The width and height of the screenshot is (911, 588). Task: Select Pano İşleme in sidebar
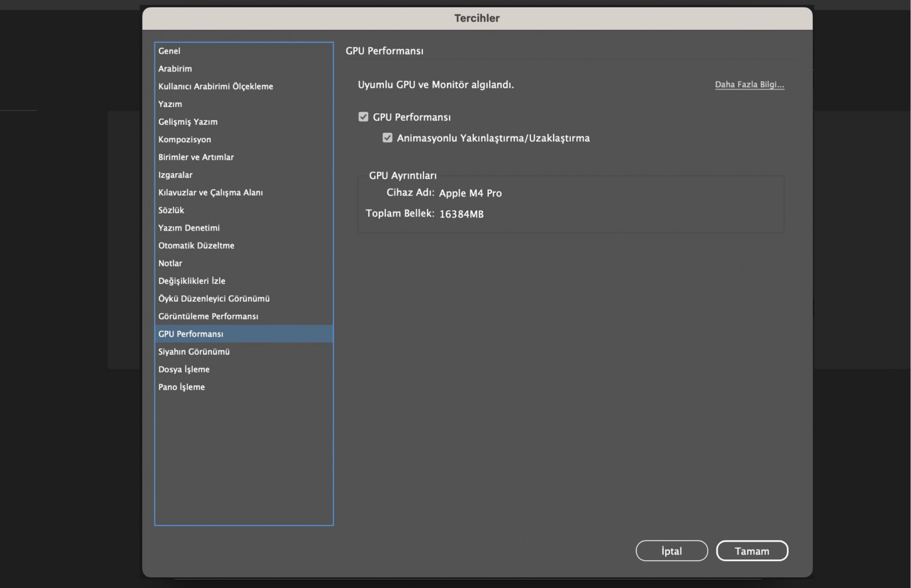(181, 387)
